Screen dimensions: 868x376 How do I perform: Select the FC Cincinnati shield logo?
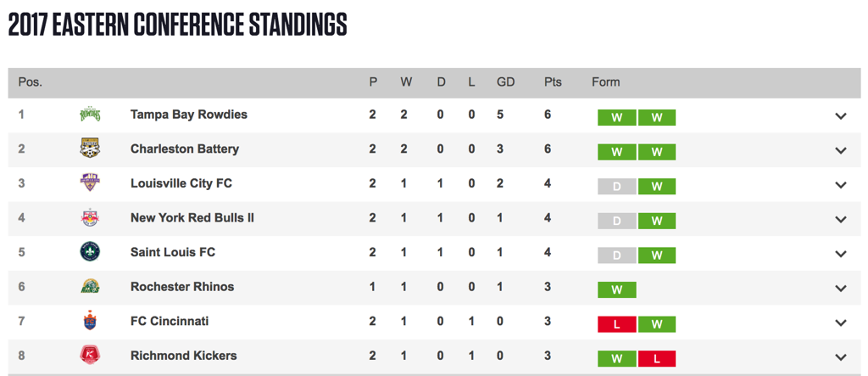click(90, 321)
